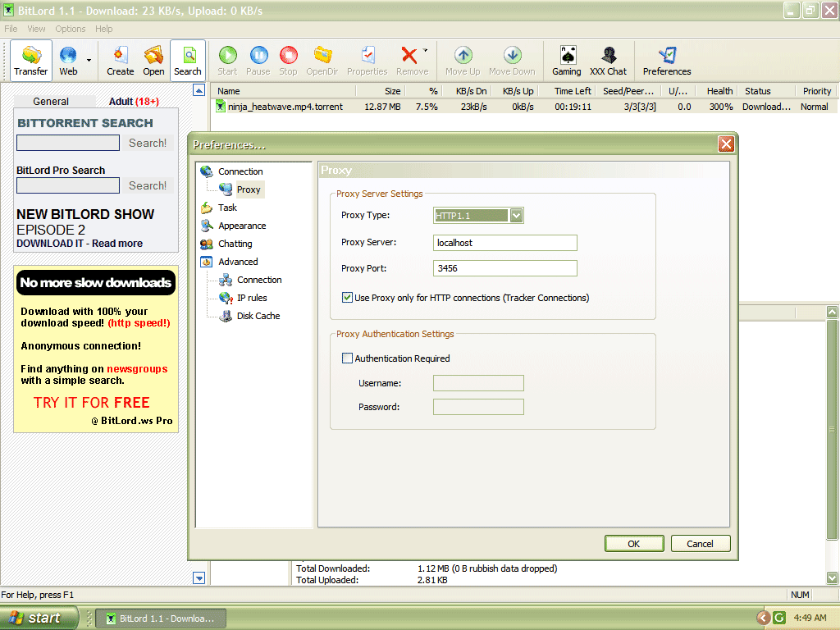Open the Options menu
This screenshot has width=840, height=630.
(71, 29)
